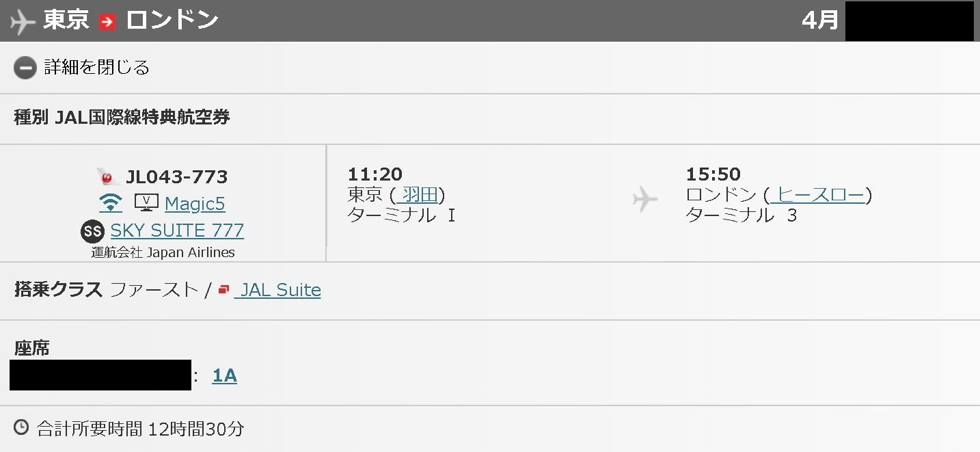The width and height of the screenshot is (980, 452).
Task: Click the 4月 date label in header
Action: 820,21
